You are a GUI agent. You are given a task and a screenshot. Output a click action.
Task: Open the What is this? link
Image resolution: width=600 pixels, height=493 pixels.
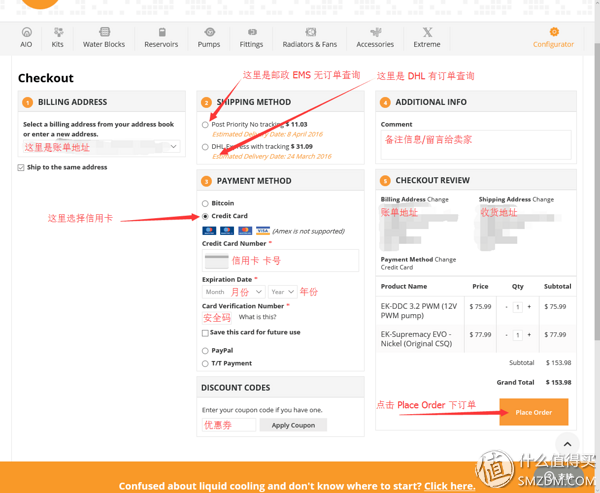[x=258, y=317]
